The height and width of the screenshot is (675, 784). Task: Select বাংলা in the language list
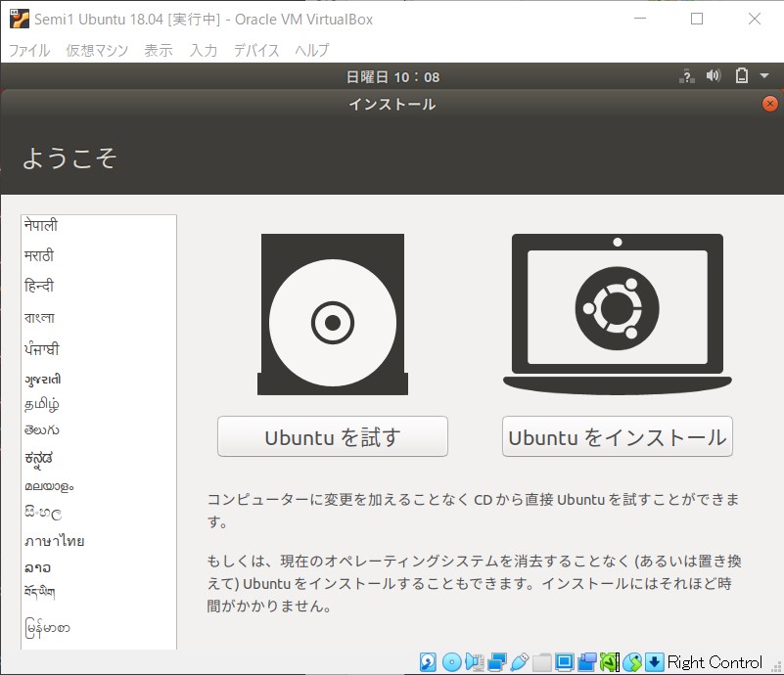[99, 317]
